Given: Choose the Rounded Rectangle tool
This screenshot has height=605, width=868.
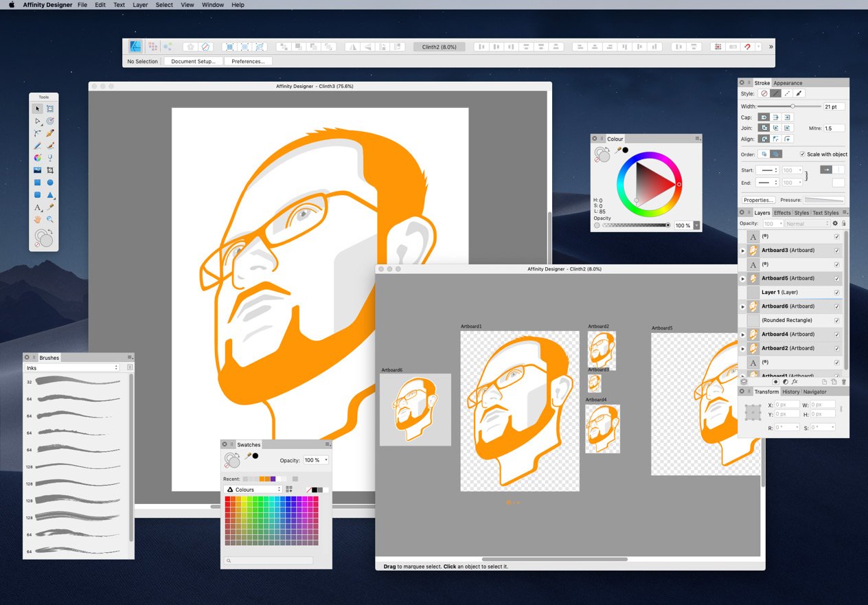Looking at the screenshot, I should pos(38,195).
